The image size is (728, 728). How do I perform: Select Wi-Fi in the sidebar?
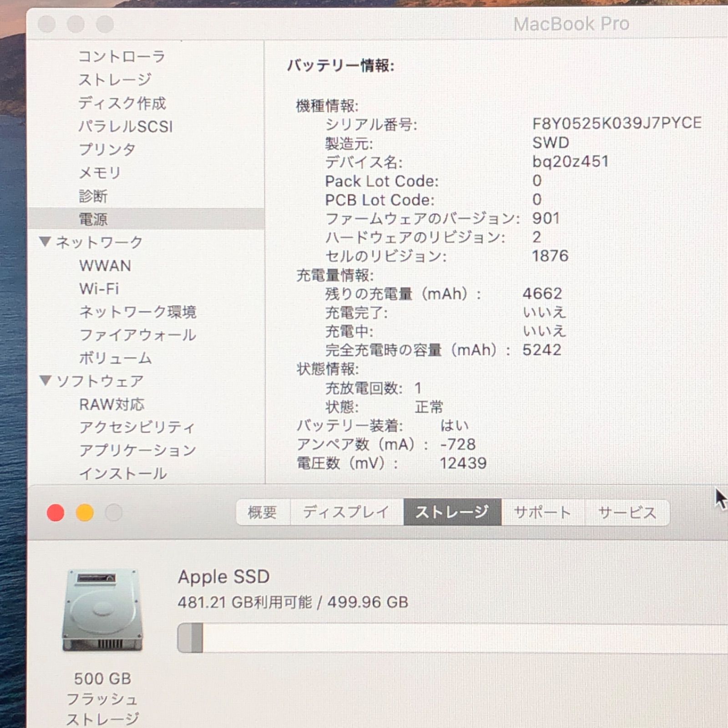coord(99,288)
